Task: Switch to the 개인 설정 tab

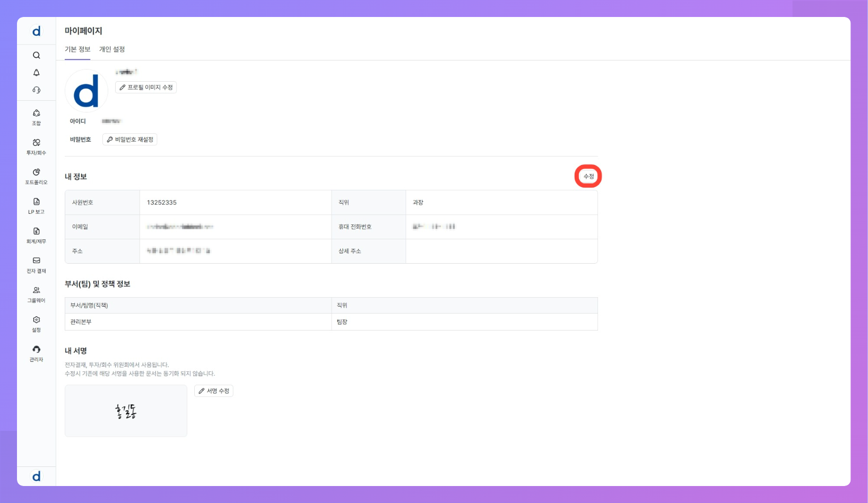Action: (x=112, y=49)
